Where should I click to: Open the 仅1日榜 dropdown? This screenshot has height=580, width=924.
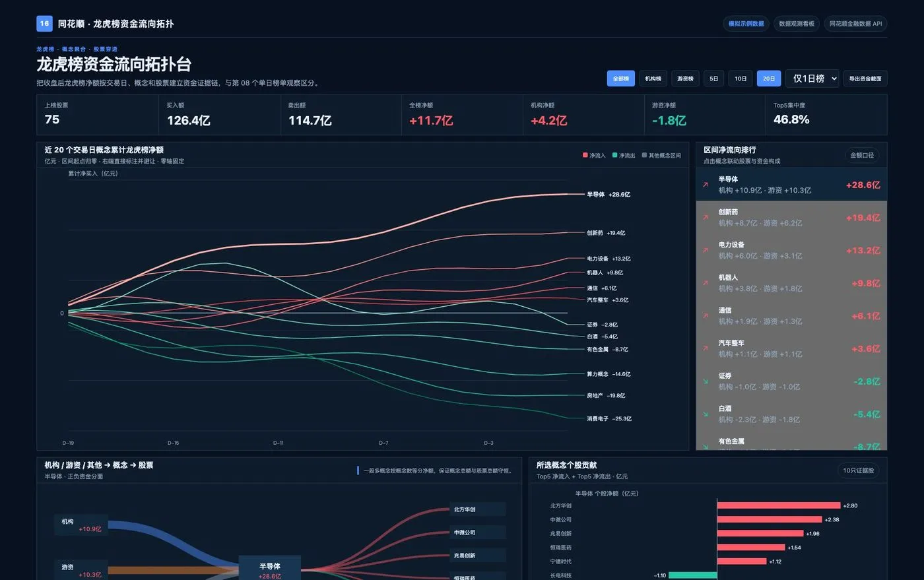point(812,79)
